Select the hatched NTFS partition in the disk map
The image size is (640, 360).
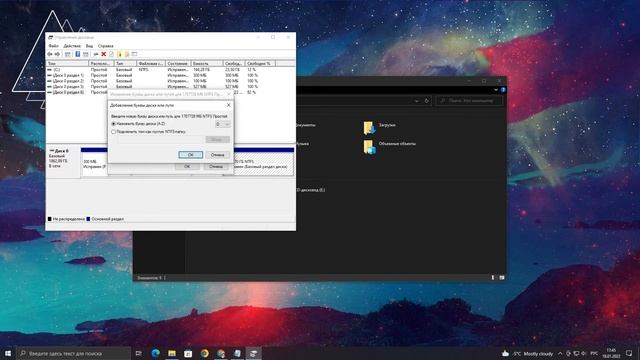pyautogui.click(x=264, y=163)
